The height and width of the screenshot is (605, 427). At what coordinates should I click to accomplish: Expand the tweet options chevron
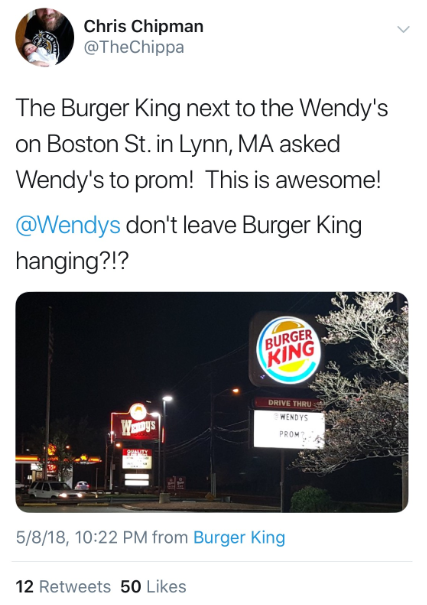point(403,29)
